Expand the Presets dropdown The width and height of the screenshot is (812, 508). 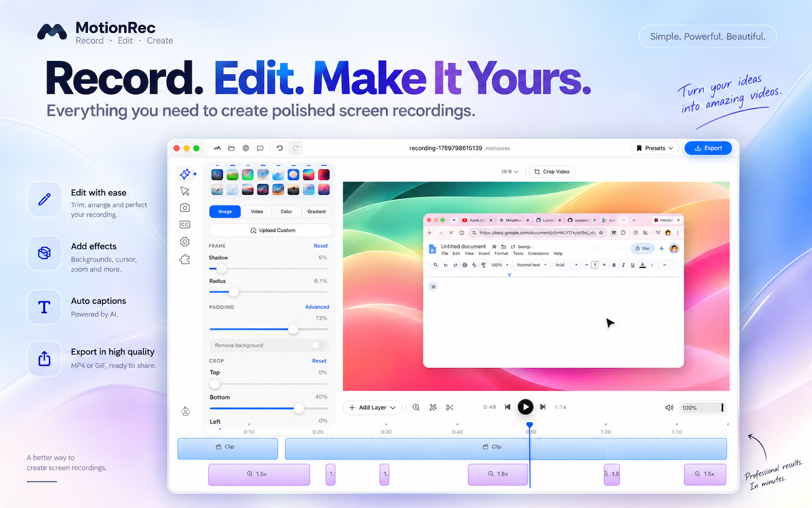click(655, 148)
